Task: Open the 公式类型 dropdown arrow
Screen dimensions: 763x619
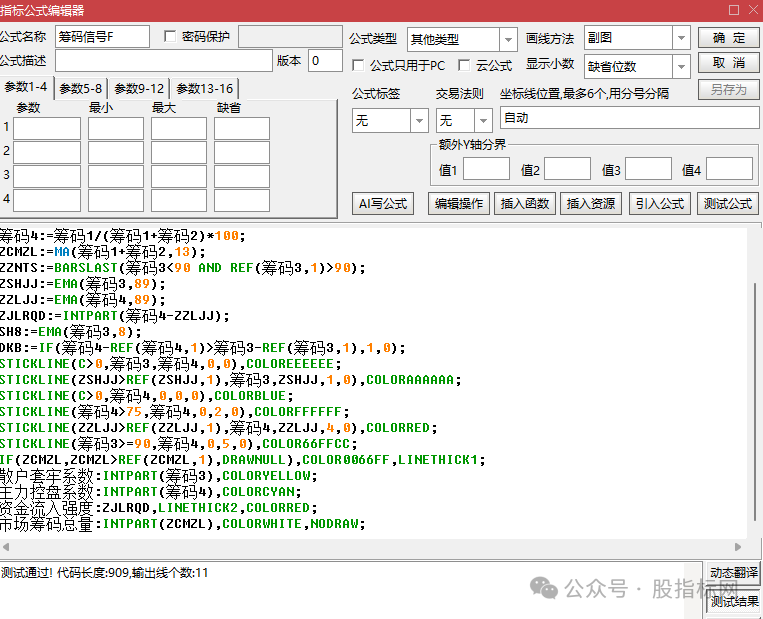Action: pyautogui.click(x=508, y=39)
